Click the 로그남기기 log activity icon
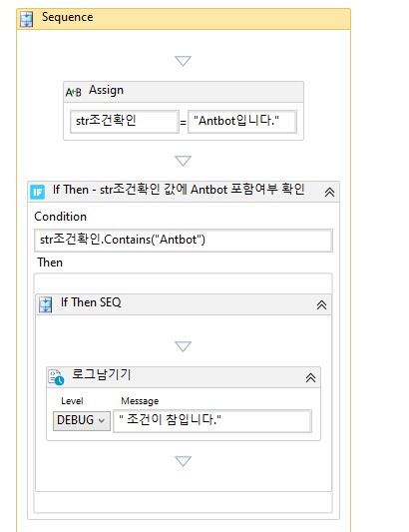The height and width of the screenshot is (532, 409). pyautogui.click(x=56, y=377)
